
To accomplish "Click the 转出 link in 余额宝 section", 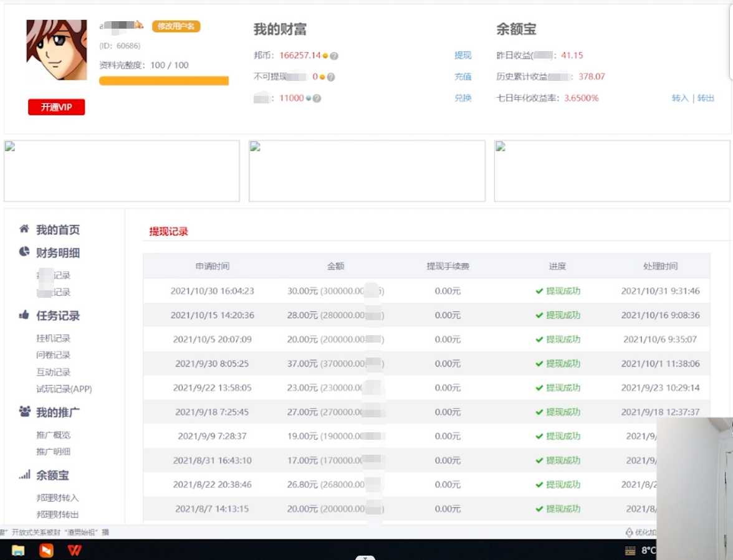I will pos(704,98).
